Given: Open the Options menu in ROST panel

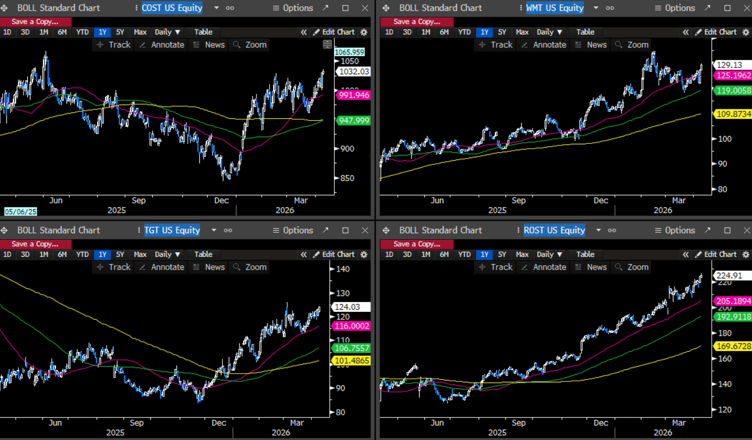Looking at the screenshot, I should point(675,230).
